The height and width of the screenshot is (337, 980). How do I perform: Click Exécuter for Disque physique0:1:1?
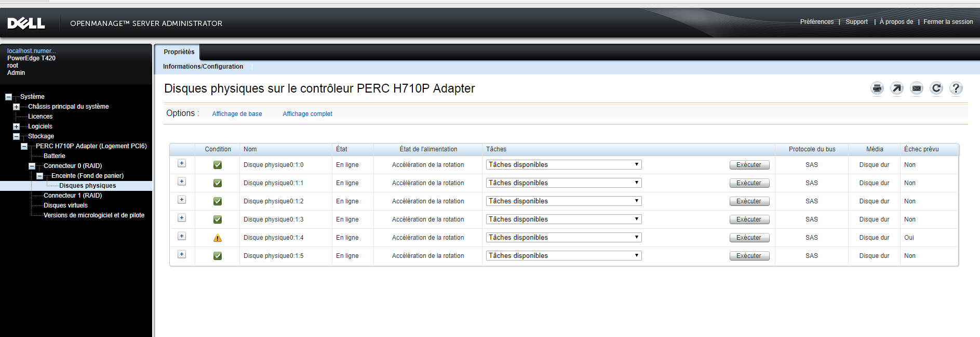(749, 183)
